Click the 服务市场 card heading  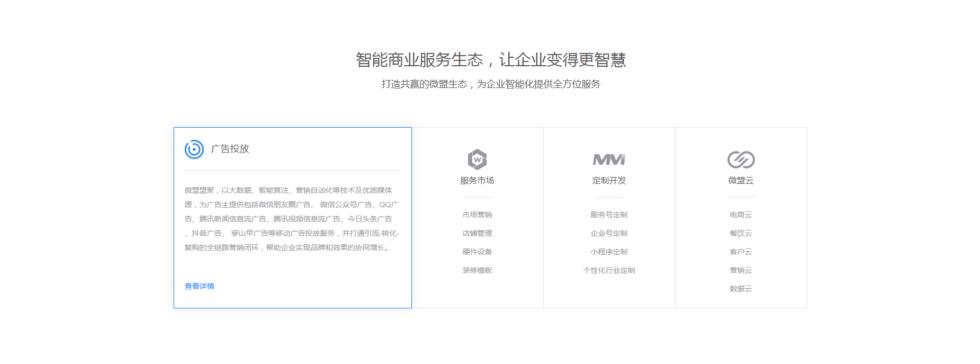coord(477,181)
